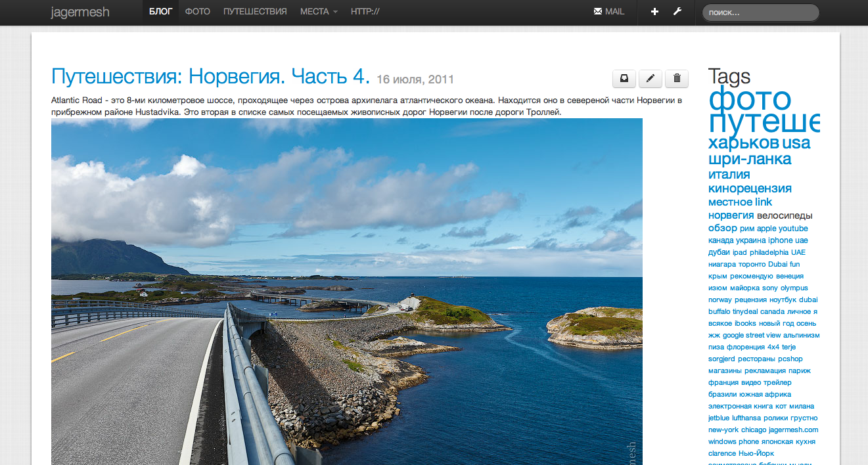Screen dimensions: 868x465
Task: Select the HTTP:// navigation item
Action: pyautogui.click(x=365, y=12)
